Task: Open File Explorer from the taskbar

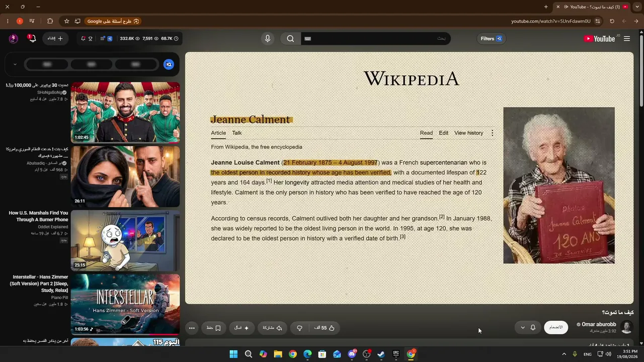Action: (x=278, y=354)
